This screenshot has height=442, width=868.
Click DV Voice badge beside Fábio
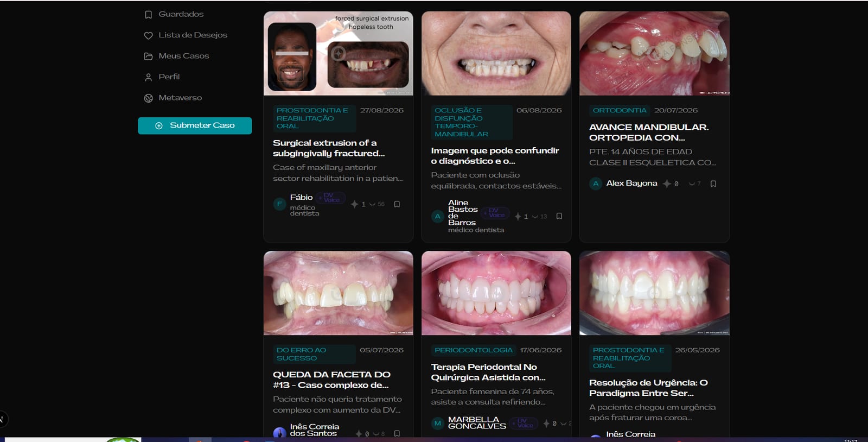pos(331,198)
